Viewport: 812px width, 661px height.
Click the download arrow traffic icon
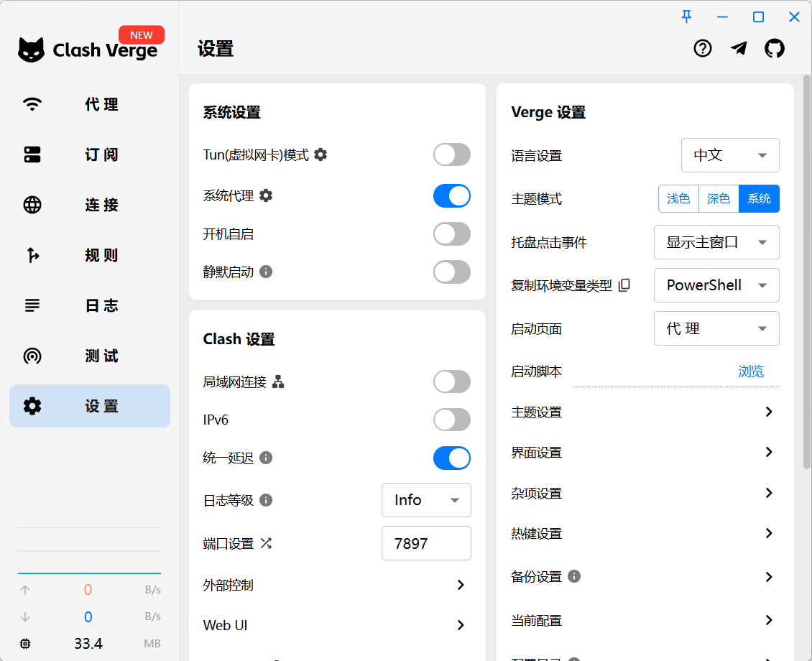(x=25, y=617)
